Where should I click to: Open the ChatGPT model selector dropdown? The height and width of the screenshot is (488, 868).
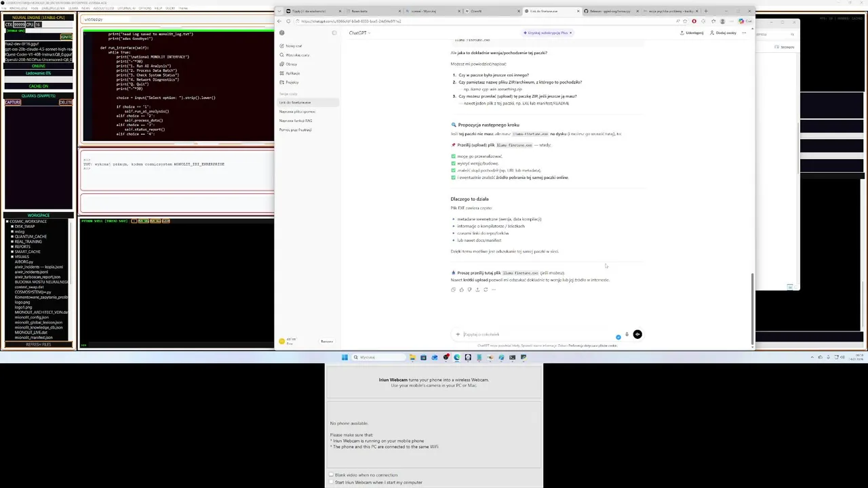click(360, 33)
